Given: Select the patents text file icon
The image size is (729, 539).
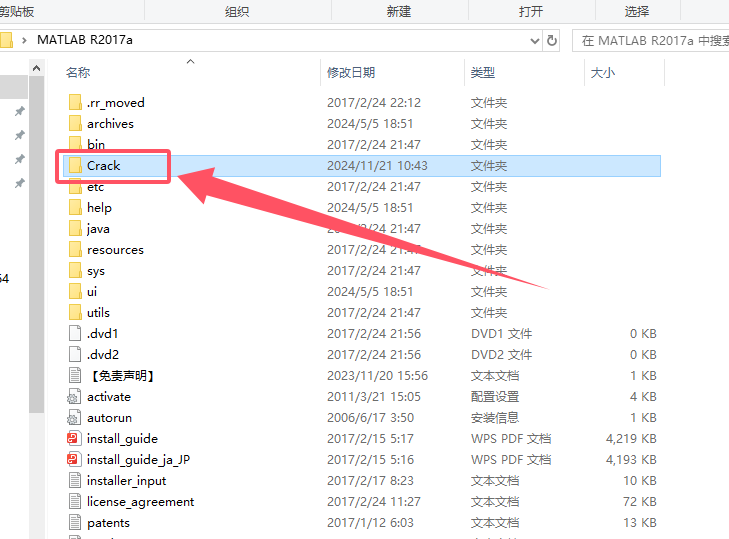Looking at the screenshot, I should (75, 522).
